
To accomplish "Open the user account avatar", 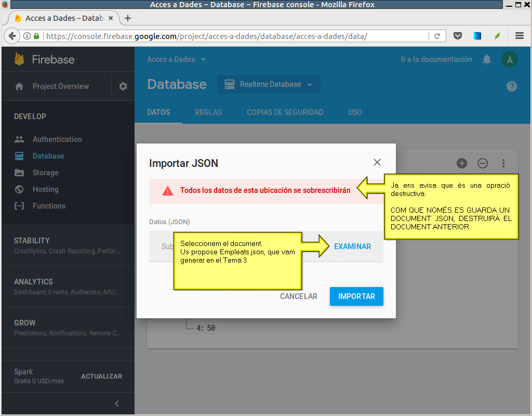I will tap(510, 60).
